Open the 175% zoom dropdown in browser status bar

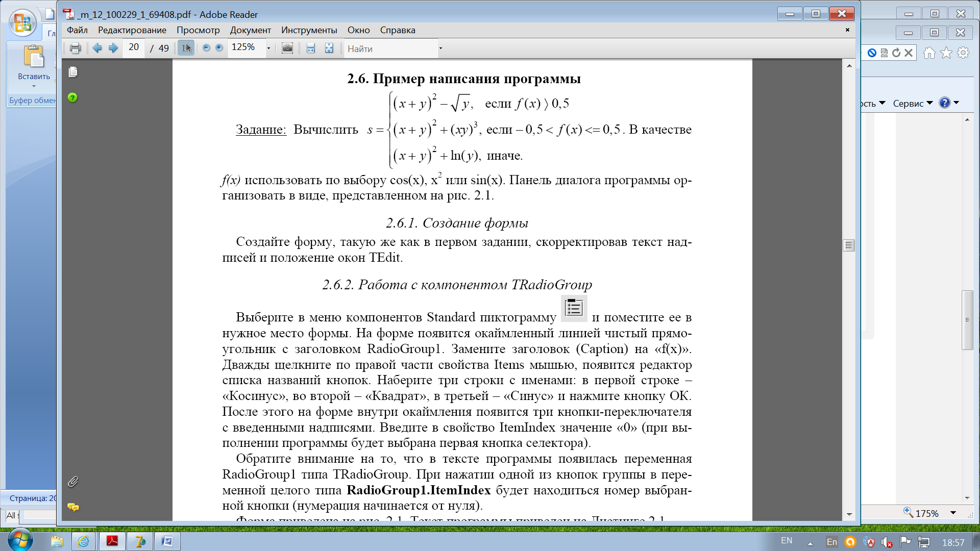click(953, 513)
